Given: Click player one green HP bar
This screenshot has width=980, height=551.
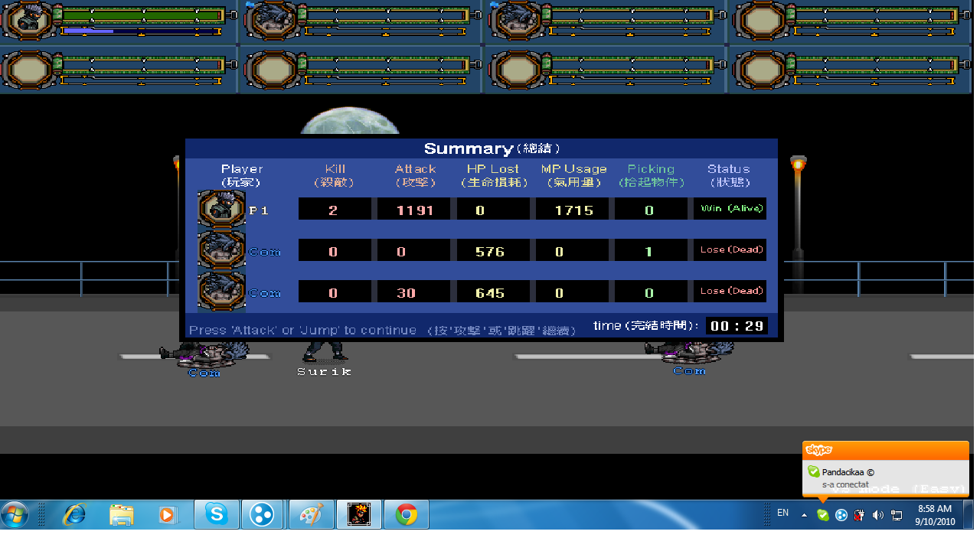Looking at the screenshot, I should click(145, 15).
